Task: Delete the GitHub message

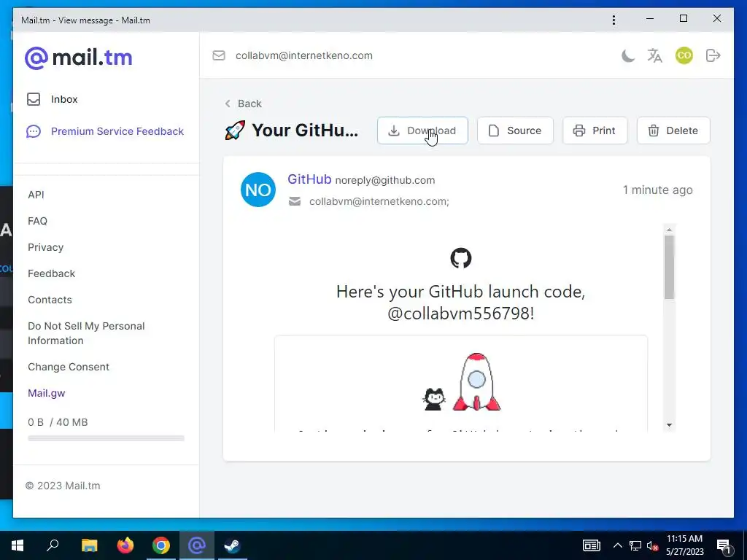Action: point(673,131)
